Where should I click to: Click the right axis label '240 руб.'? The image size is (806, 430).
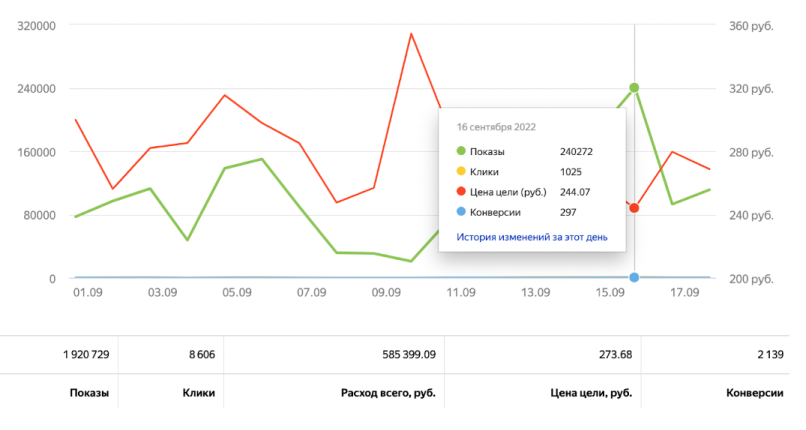751,215
